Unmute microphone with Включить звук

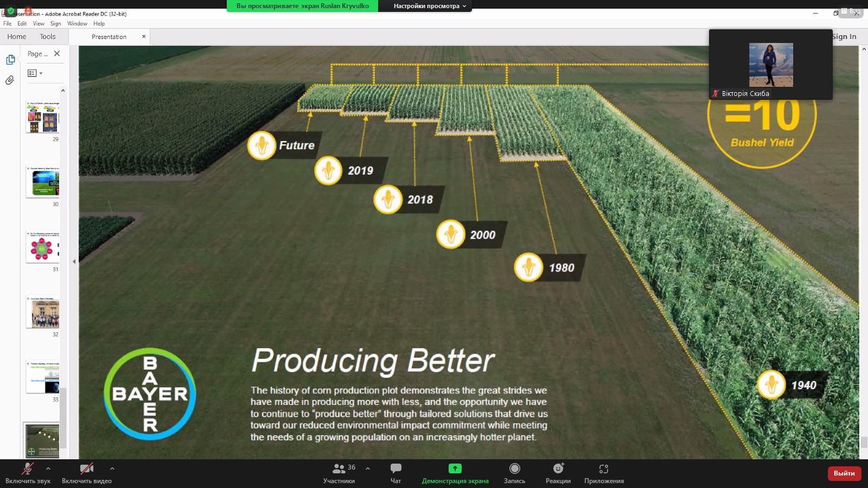click(28, 473)
